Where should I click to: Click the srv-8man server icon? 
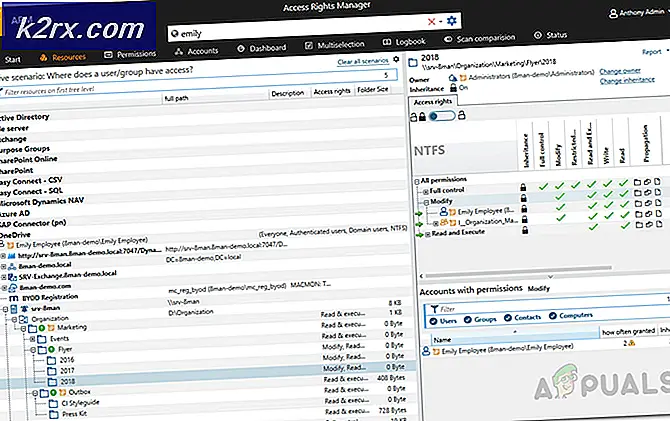click(14, 309)
